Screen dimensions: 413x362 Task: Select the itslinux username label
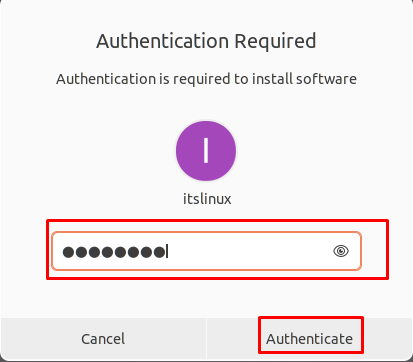207,199
